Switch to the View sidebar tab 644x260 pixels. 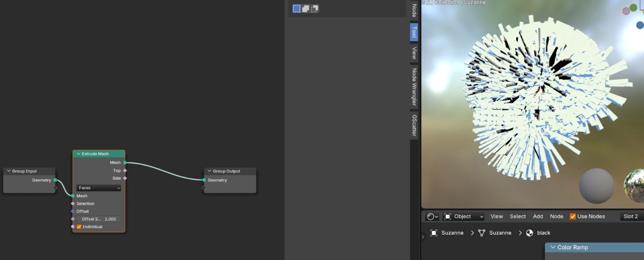(x=414, y=53)
